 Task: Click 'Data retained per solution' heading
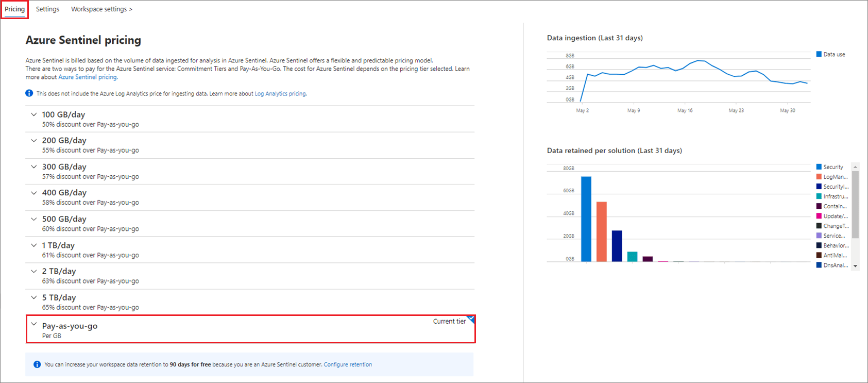click(615, 151)
